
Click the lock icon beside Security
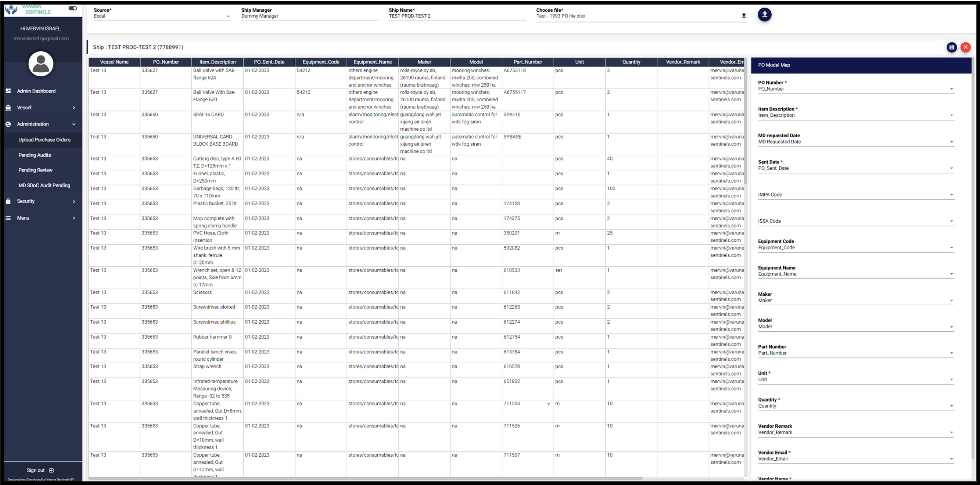tap(8, 201)
